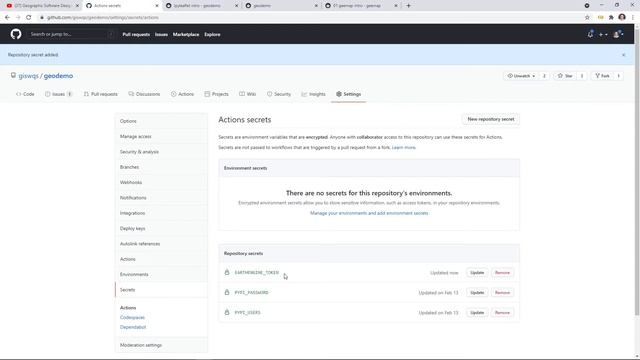Go to the Wiki tab
Screen dimensions: 640x360
[x=247, y=94]
